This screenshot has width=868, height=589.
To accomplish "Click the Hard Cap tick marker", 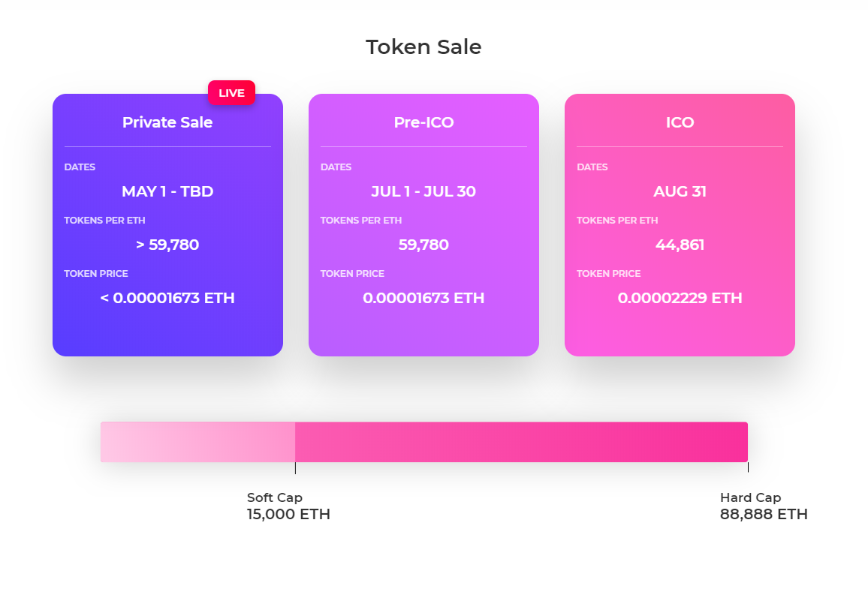I will (748, 467).
